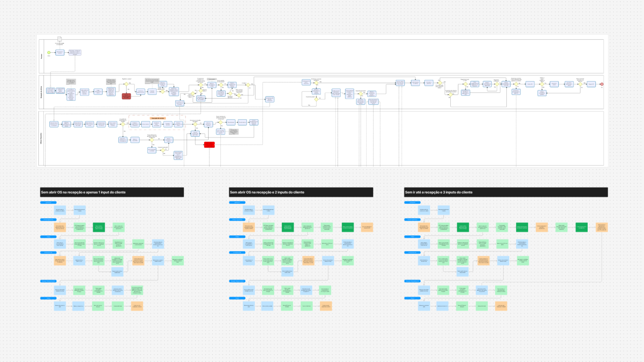Select the bottom swimlane's vertical label
Viewport: 644px width, 362px height.
pos(41,138)
